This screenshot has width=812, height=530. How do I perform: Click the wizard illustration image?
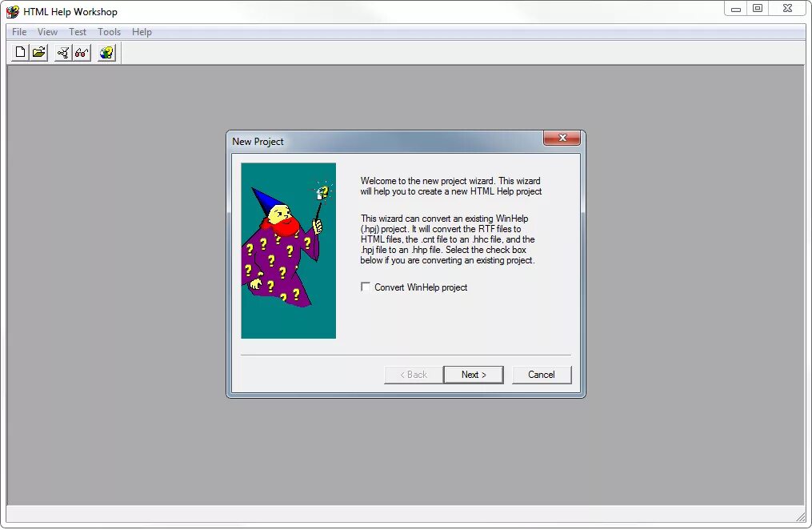[x=289, y=251]
